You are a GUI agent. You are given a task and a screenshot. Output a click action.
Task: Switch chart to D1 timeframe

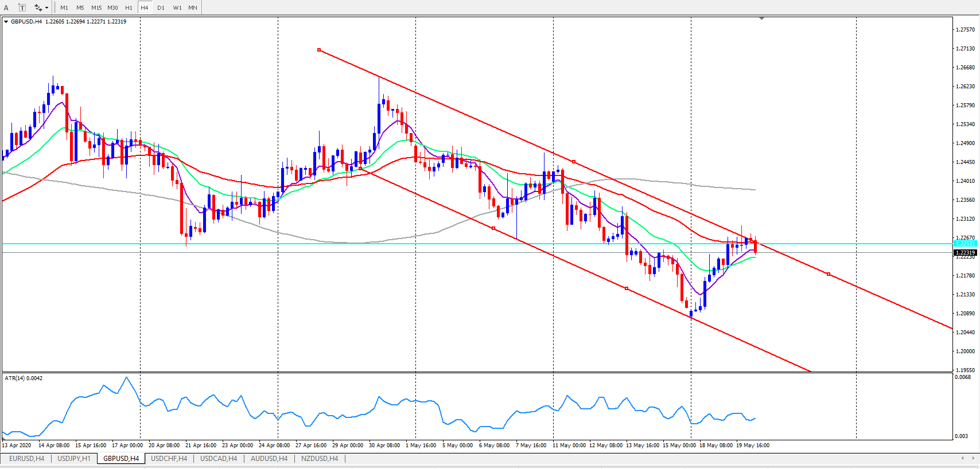pos(161,7)
